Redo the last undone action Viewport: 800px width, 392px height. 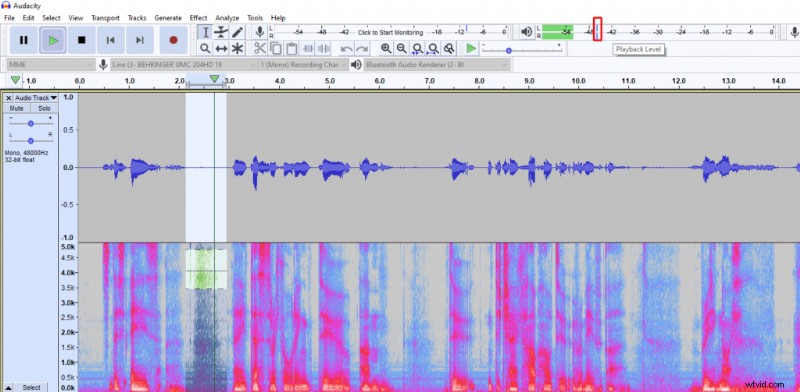(362, 48)
